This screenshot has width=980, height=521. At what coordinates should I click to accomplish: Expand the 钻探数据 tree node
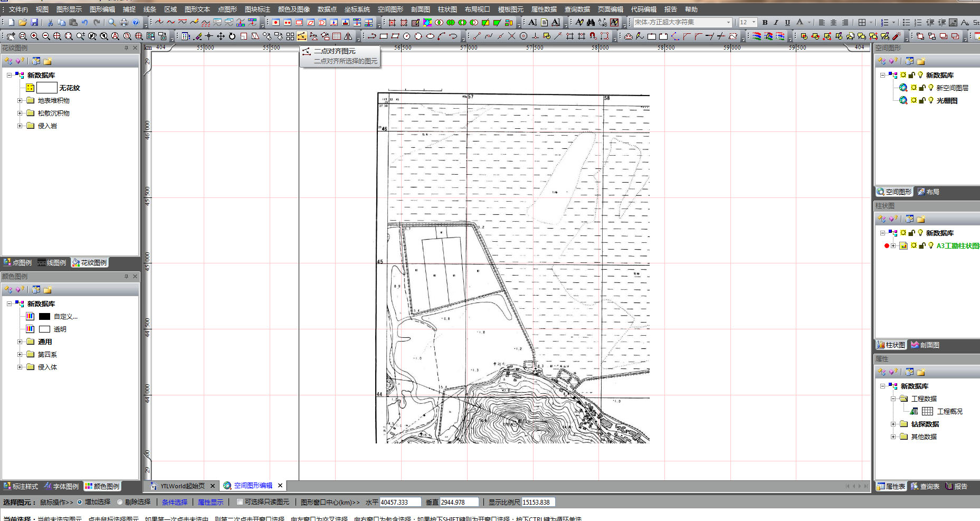(x=893, y=424)
